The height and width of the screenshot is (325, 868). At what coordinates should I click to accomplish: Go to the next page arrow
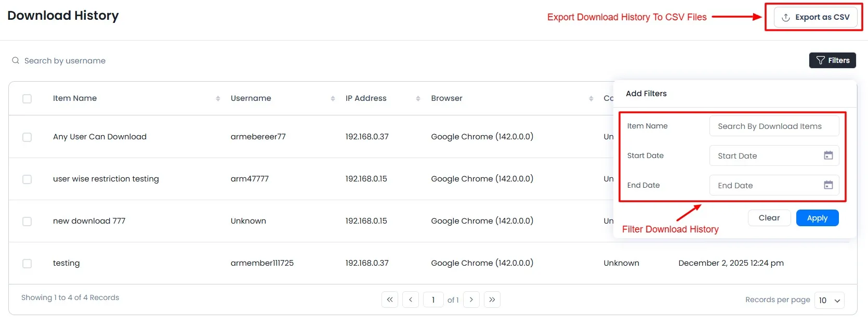pyautogui.click(x=471, y=300)
